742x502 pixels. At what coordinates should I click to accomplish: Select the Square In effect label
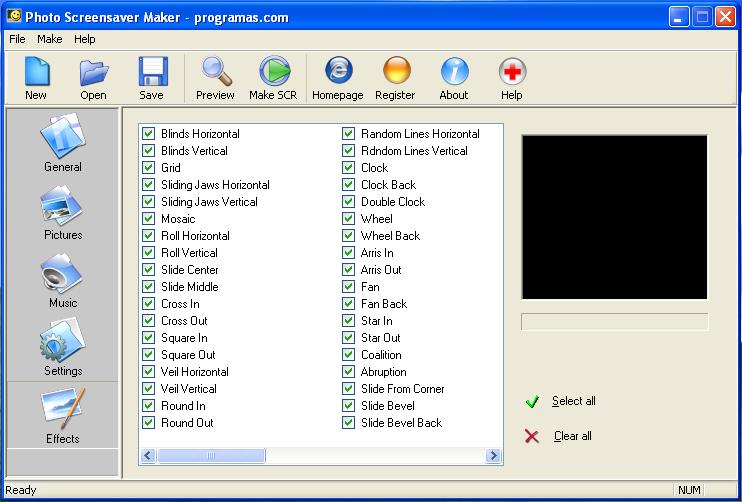pos(184,338)
